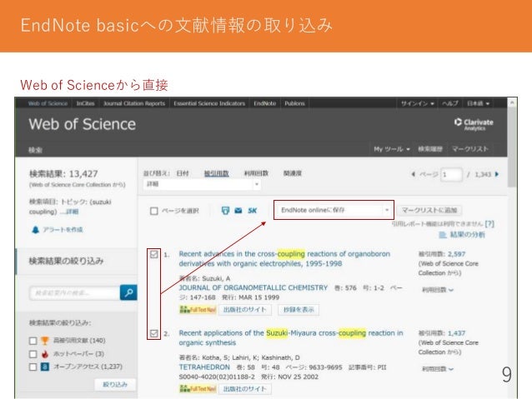Expand the sign in dropdown menu
Viewport: 532px width, 399px height.
click(417, 103)
